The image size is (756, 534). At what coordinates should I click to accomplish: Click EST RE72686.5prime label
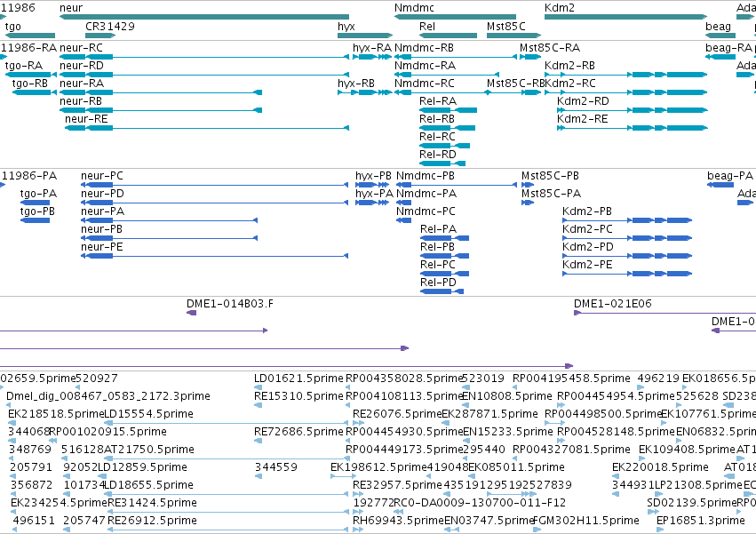click(298, 432)
